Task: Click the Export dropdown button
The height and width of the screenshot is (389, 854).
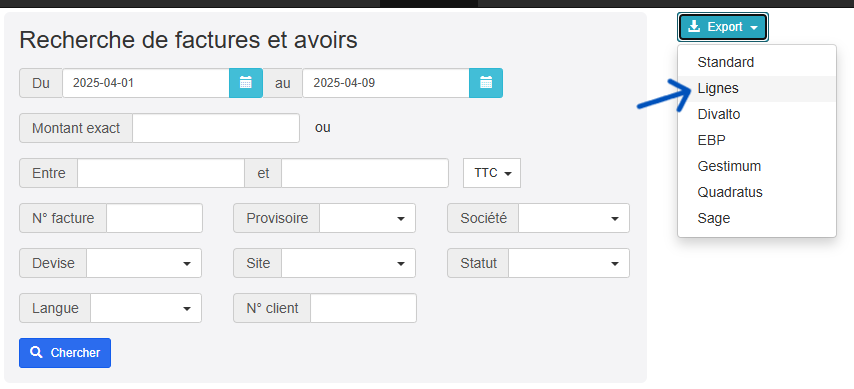Action: coord(723,27)
